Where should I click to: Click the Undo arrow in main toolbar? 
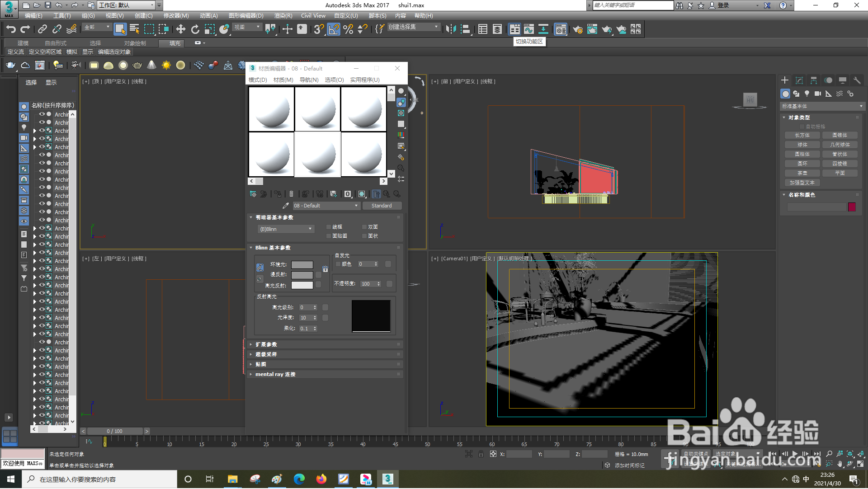point(11,29)
